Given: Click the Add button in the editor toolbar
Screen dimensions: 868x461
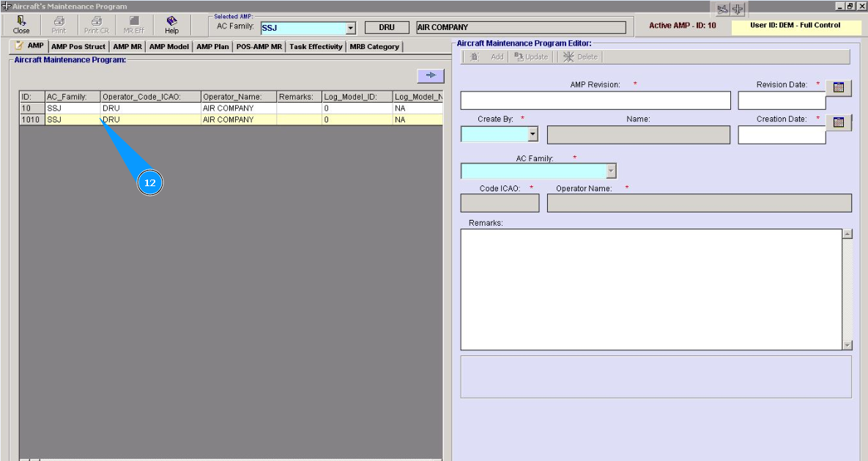Looking at the screenshot, I should (x=497, y=56).
